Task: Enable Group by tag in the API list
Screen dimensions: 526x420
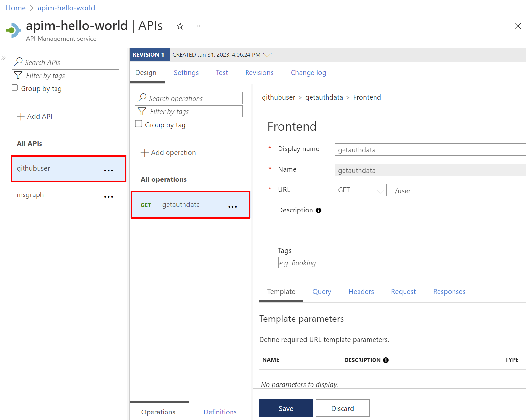Action: [x=15, y=87]
